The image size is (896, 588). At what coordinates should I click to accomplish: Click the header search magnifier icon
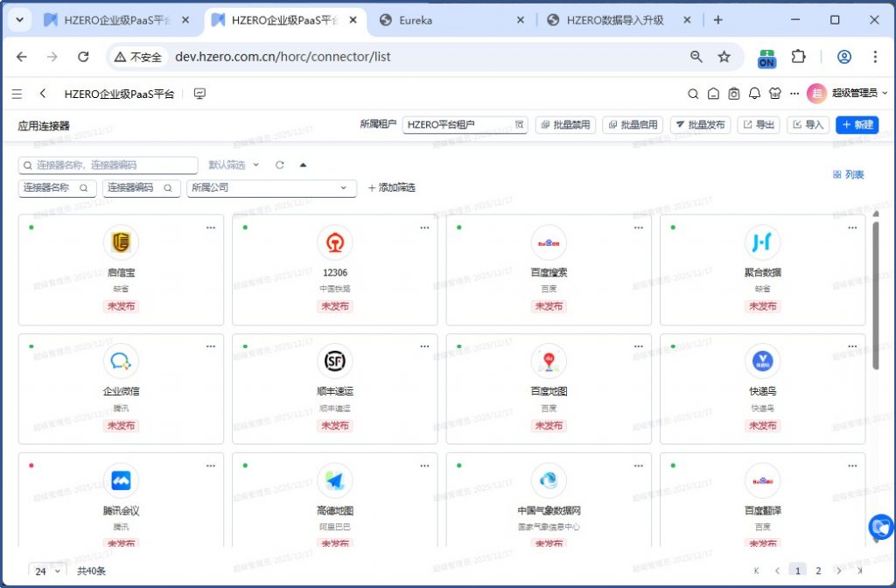(x=692, y=94)
